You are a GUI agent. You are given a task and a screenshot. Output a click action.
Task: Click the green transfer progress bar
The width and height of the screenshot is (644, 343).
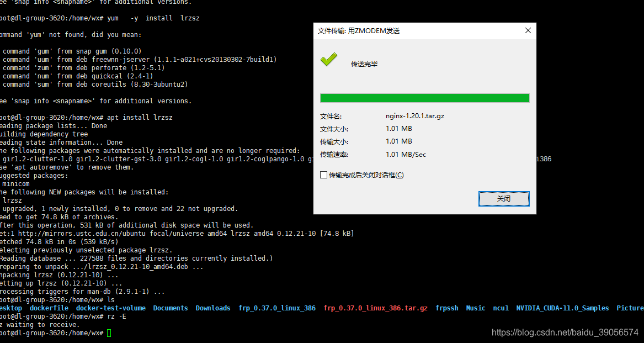pos(425,98)
